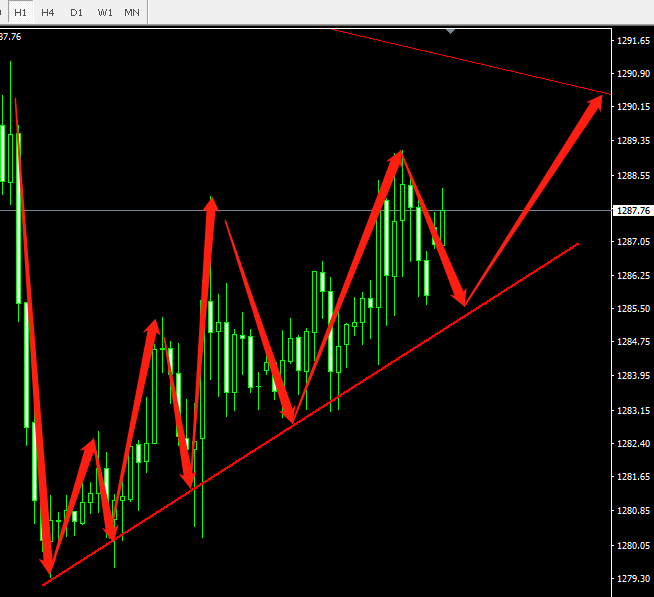Click the 1283.95 price scale value
Image resolution: width=654 pixels, height=597 pixels.
(633, 376)
